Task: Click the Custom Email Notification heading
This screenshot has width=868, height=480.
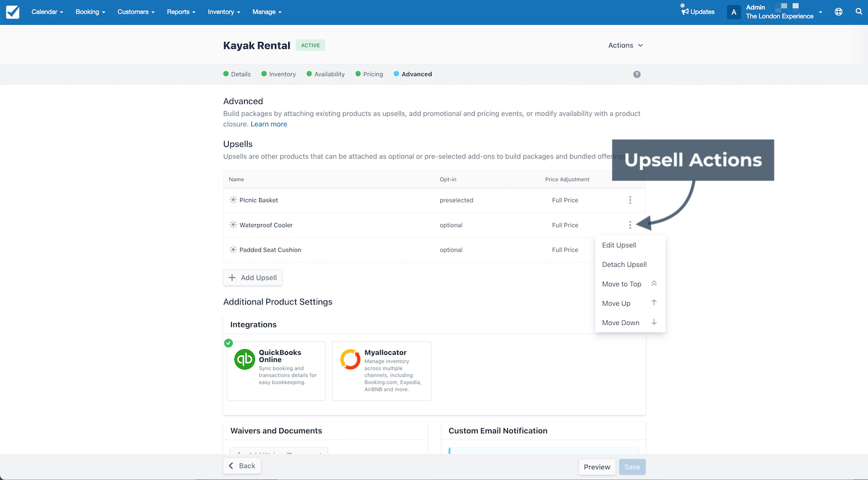Action: tap(498, 431)
